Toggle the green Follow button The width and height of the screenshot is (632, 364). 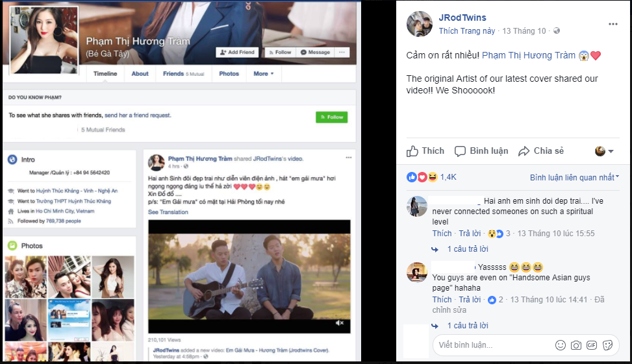tap(331, 117)
